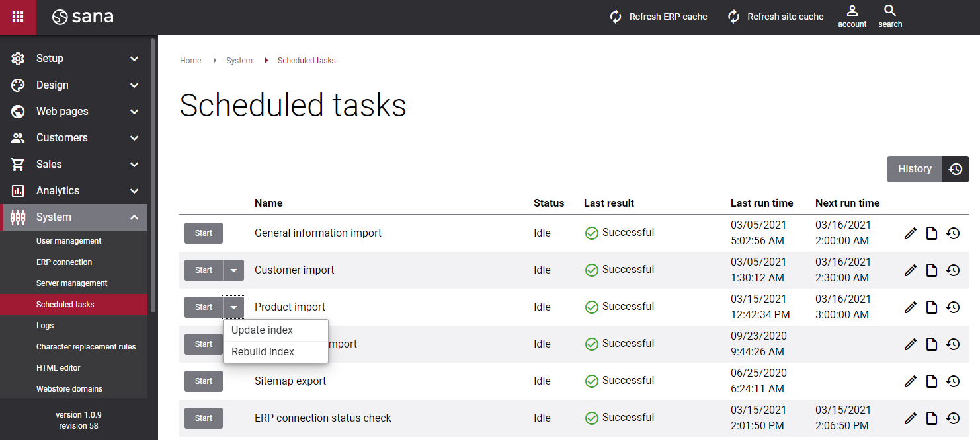Click the Refresh ERP cache icon
Screen dimensions: 980x440
(616, 17)
